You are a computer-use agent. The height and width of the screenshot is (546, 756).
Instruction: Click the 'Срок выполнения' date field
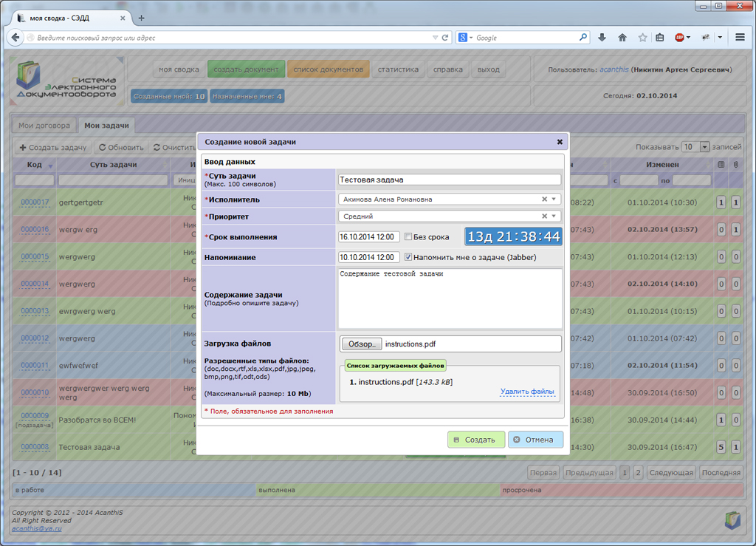[368, 237]
